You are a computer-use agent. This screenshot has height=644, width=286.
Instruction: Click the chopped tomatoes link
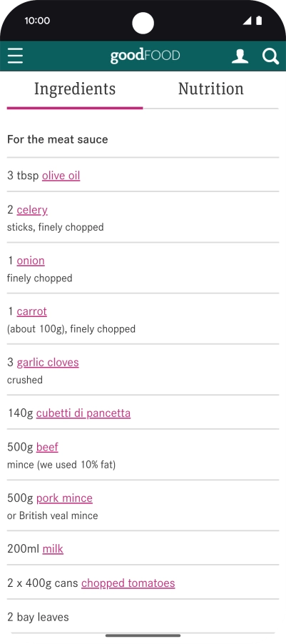pos(128,583)
